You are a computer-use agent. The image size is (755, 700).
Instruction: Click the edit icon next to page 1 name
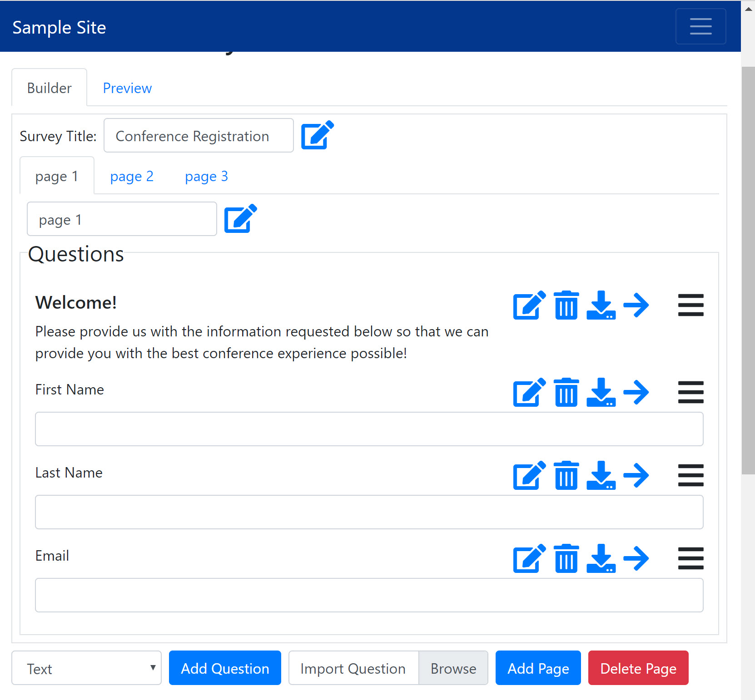[x=241, y=218]
